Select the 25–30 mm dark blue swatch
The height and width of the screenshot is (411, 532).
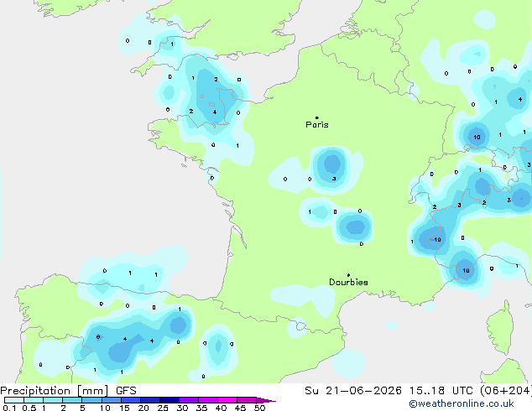[169, 400]
